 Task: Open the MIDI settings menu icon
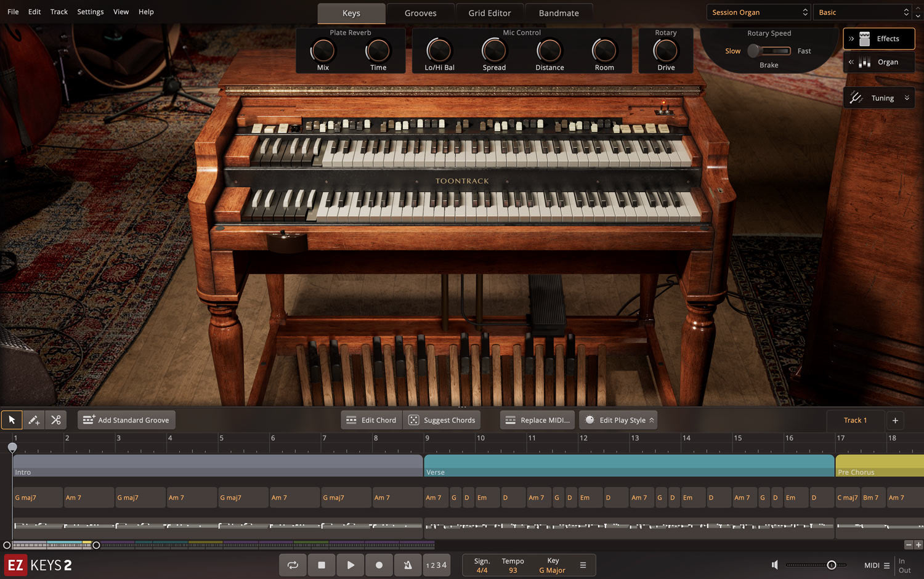coord(887,565)
